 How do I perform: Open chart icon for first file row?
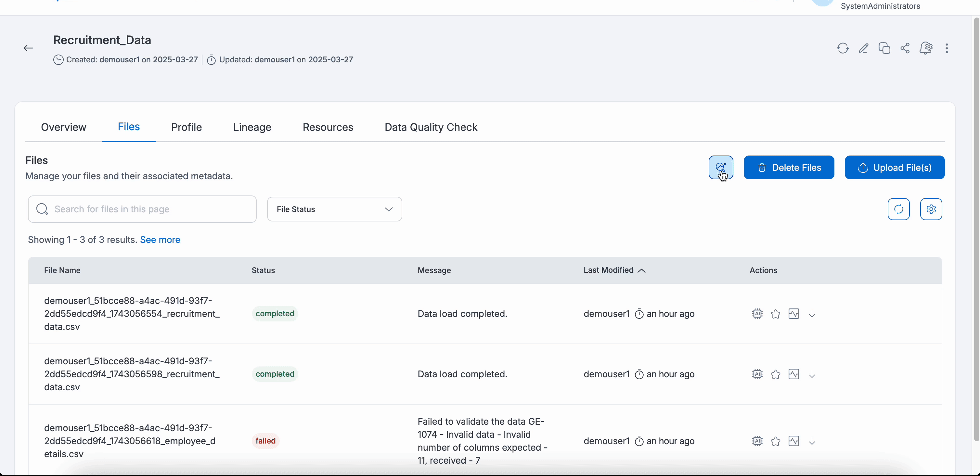point(793,314)
